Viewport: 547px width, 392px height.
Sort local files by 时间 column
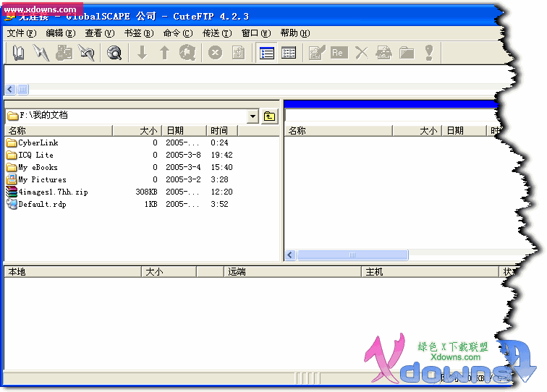pos(222,130)
